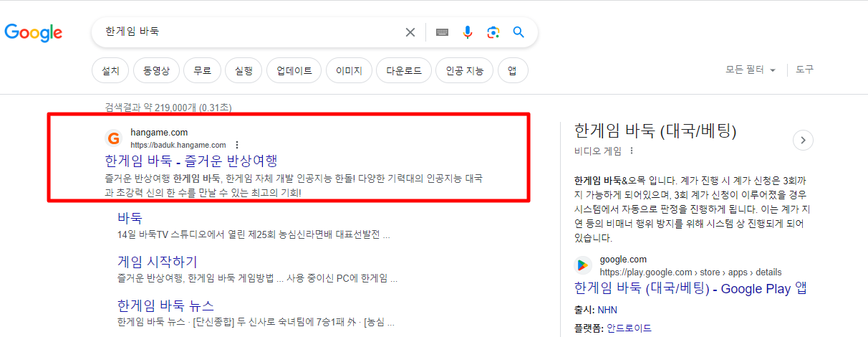This screenshot has height=337, width=868.
Task: Open 한게임 바둑 (대국/베팅) - Google Play 앱 link
Action: point(690,288)
